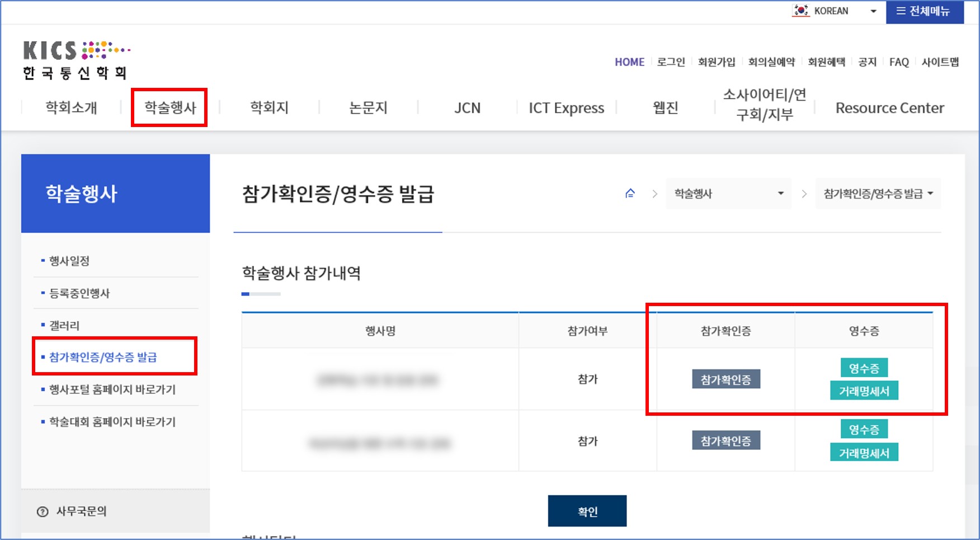Click the home icon in breadcrumb
The width and height of the screenshot is (980, 540).
point(630,194)
